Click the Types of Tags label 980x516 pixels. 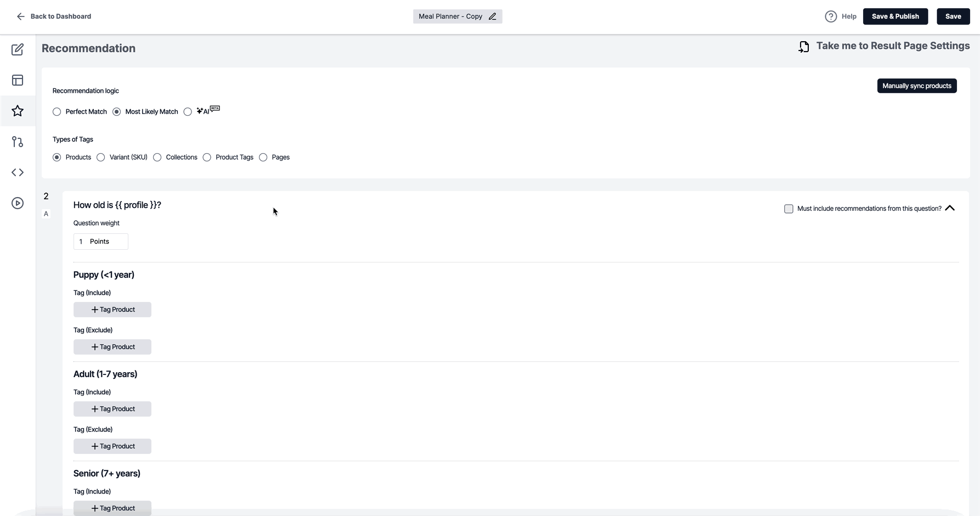(73, 139)
